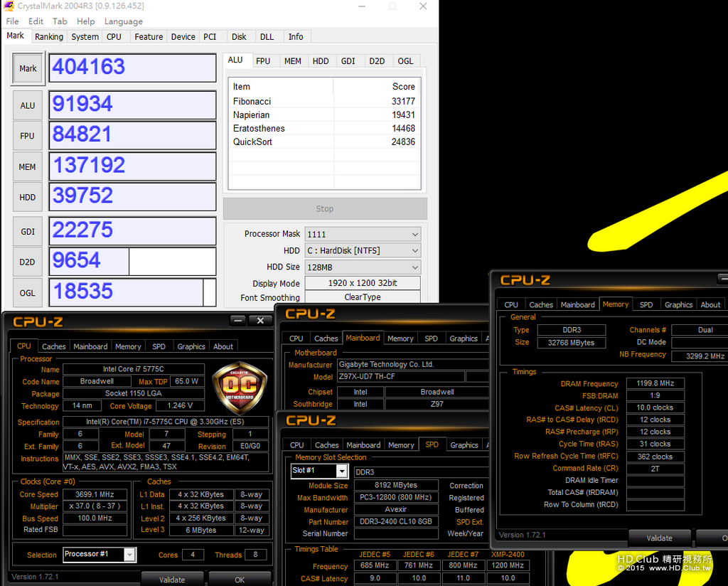Click the DRAM Frequency 1199.8 MHz value

655,383
